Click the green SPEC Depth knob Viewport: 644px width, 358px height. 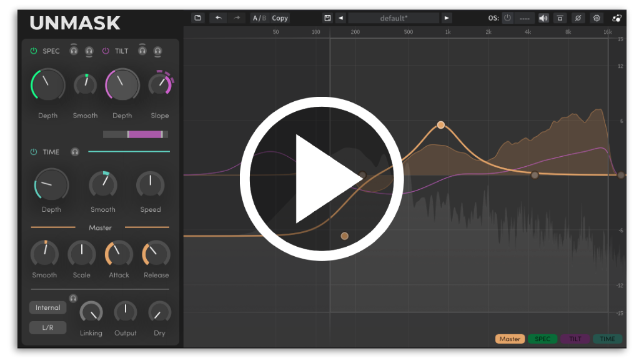47,85
